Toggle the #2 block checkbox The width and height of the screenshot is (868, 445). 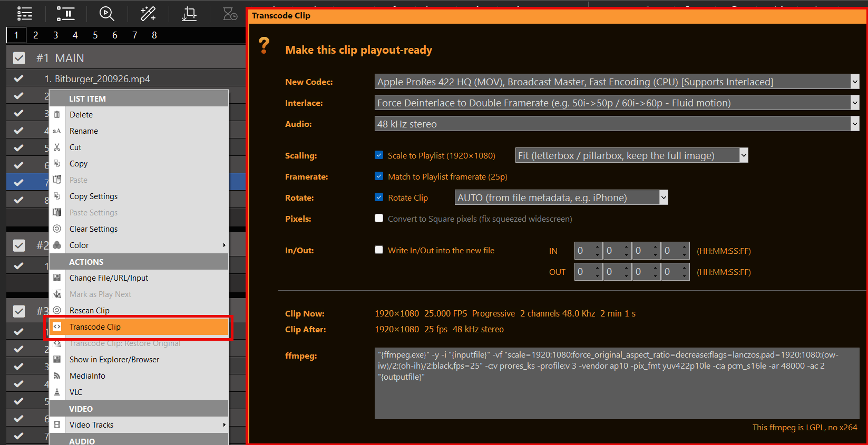tap(19, 245)
